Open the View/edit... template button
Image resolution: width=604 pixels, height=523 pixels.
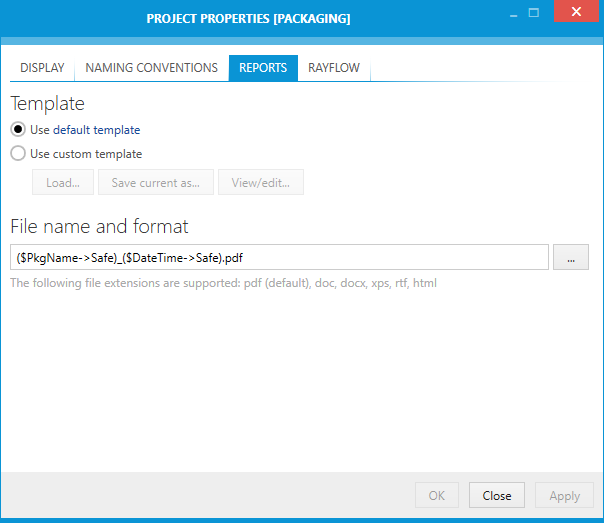tap(260, 182)
